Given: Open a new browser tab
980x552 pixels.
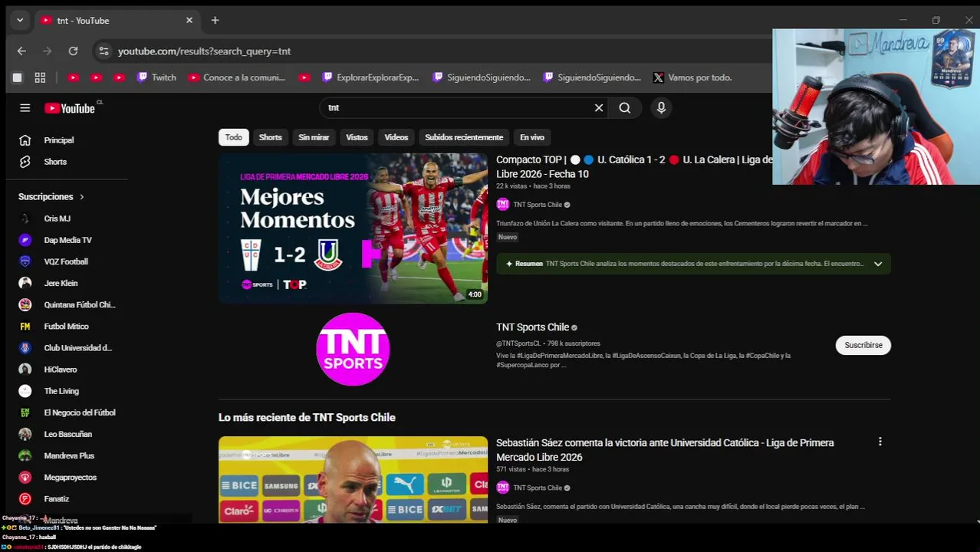Looking at the screenshot, I should [215, 20].
